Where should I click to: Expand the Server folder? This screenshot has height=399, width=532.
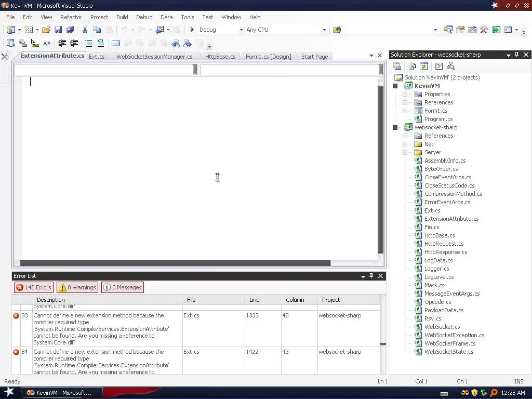click(405, 152)
